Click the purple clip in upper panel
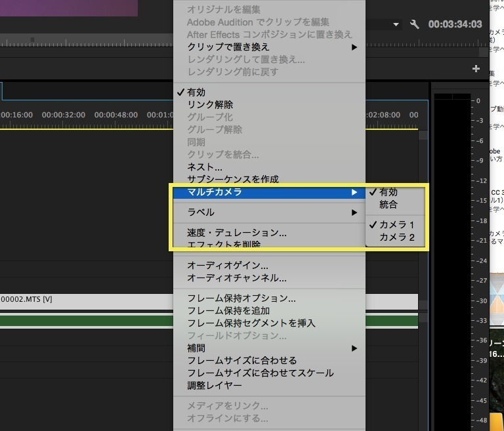 (69, 8)
